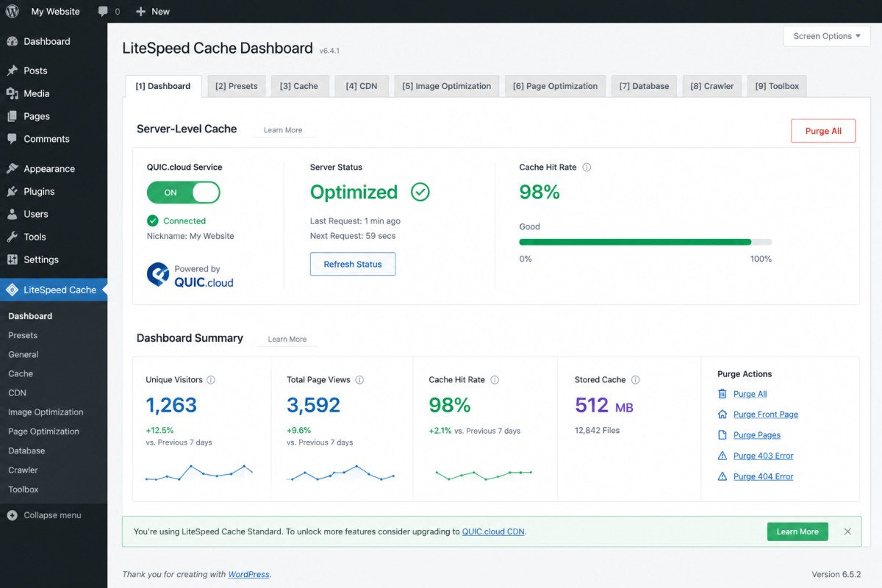The height and width of the screenshot is (588, 882).
Task: Select the [6] Page Optimization tab
Action: point(556,86)
